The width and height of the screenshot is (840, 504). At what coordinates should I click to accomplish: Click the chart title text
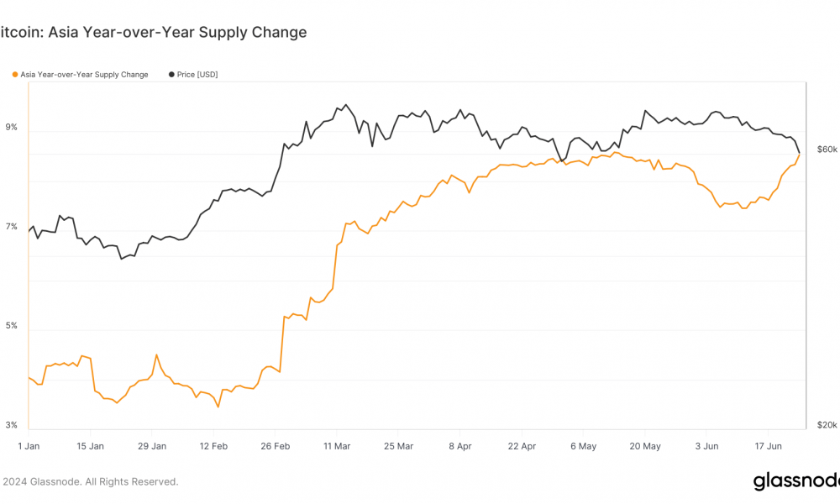153,32
